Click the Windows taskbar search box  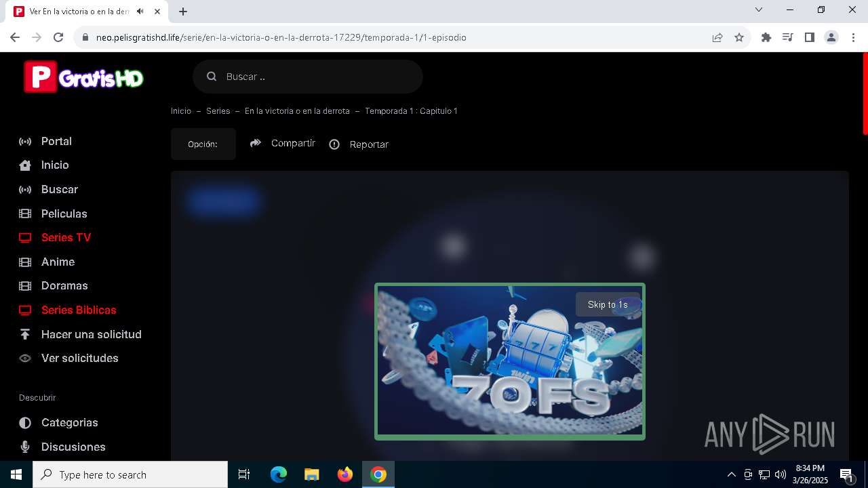[130, 474]
